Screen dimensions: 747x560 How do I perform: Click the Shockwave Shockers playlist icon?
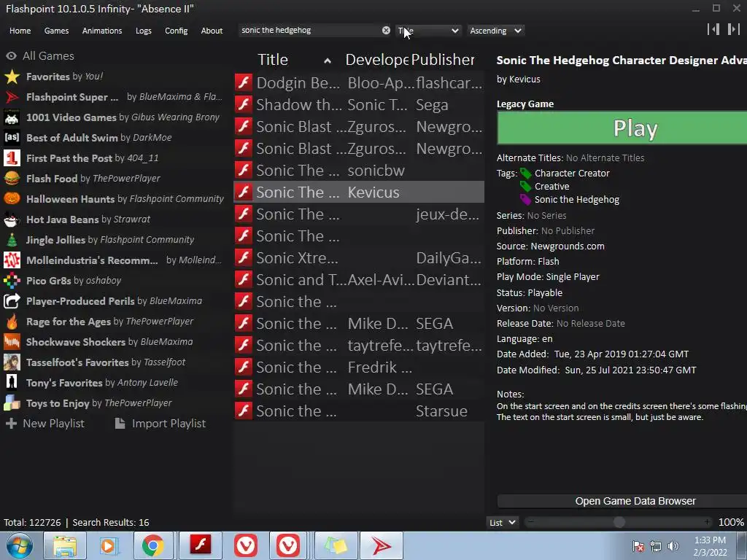coord(12,342)
